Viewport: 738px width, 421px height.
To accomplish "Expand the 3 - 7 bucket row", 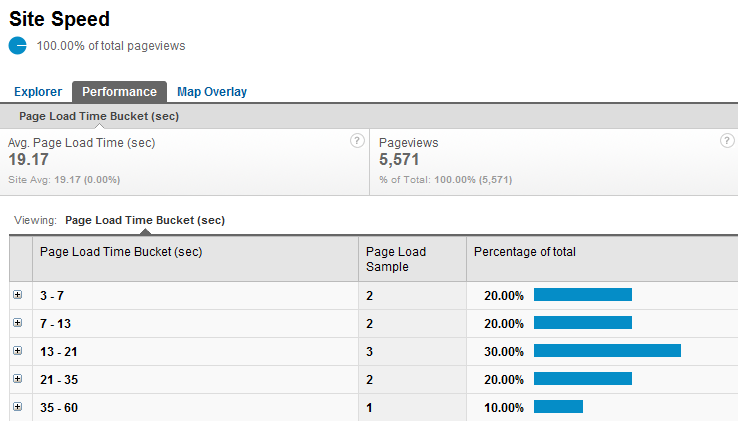I will [17, 295].
